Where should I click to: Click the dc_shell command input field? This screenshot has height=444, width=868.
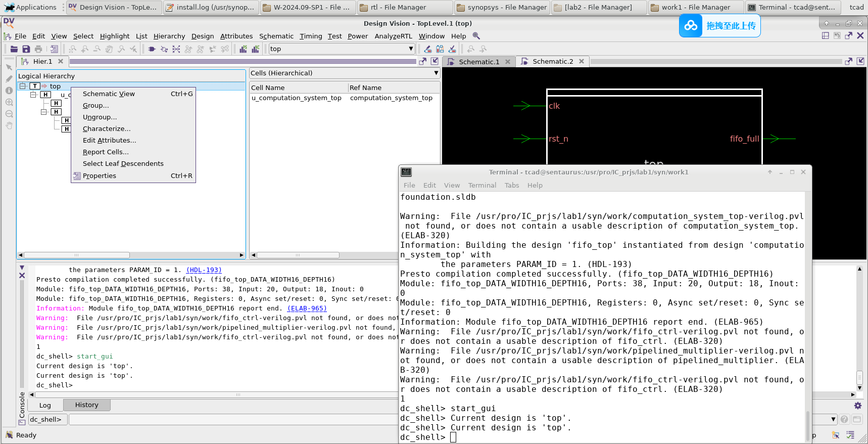(232, 419)
